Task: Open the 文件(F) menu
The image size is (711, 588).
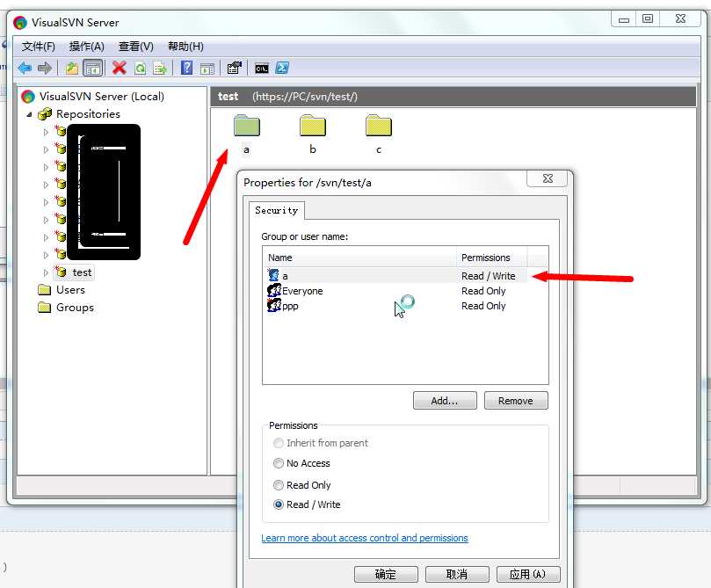Action: [38, 47]
